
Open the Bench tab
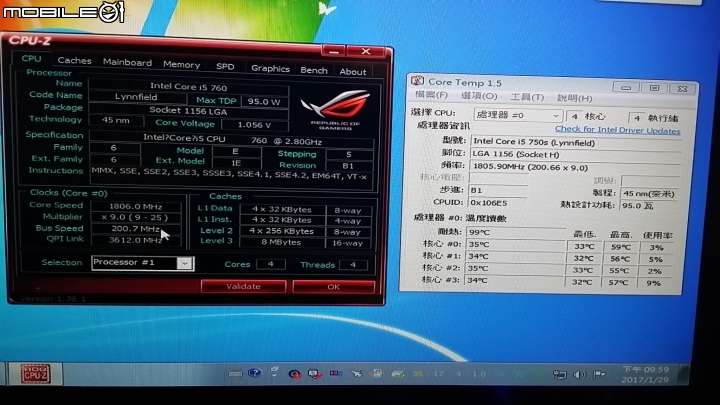pos(314,70)
